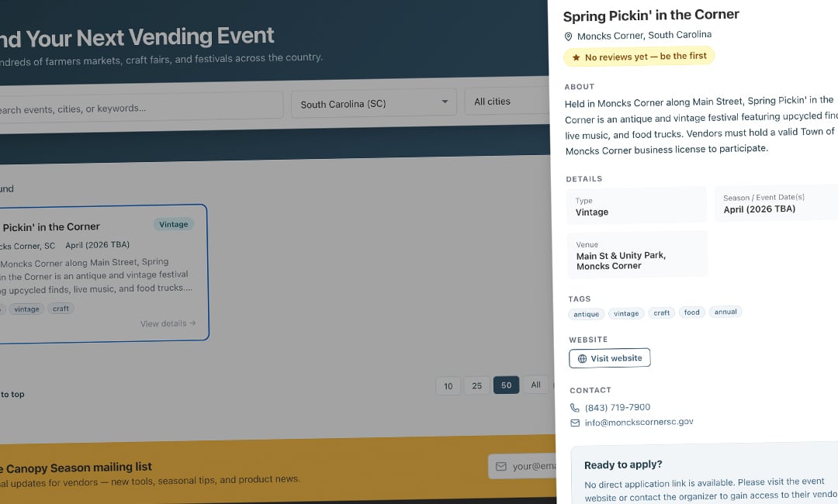The height and width of the screenshot is (504, 838).
Task: Click the Visit website button
Action: point(610,358)
